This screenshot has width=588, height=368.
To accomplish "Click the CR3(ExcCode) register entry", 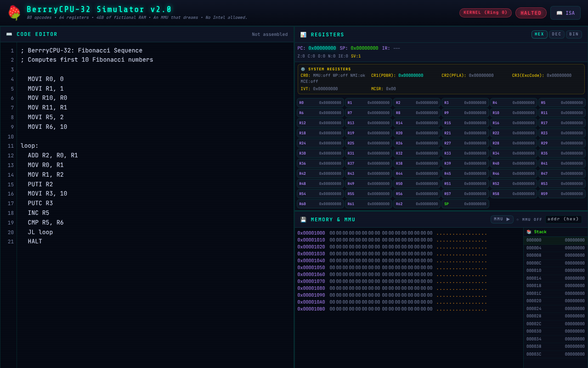I will coord(542,75).
